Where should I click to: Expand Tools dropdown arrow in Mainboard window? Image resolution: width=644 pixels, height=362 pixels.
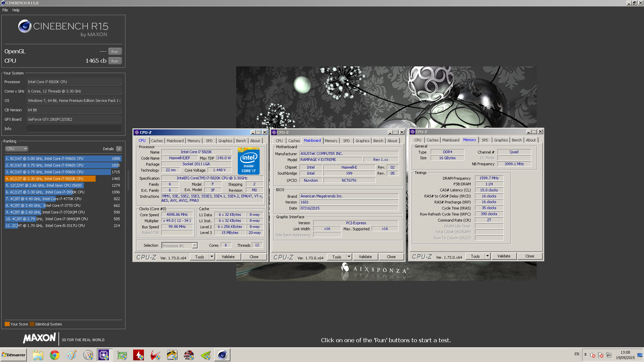click(x=349, y=257)
